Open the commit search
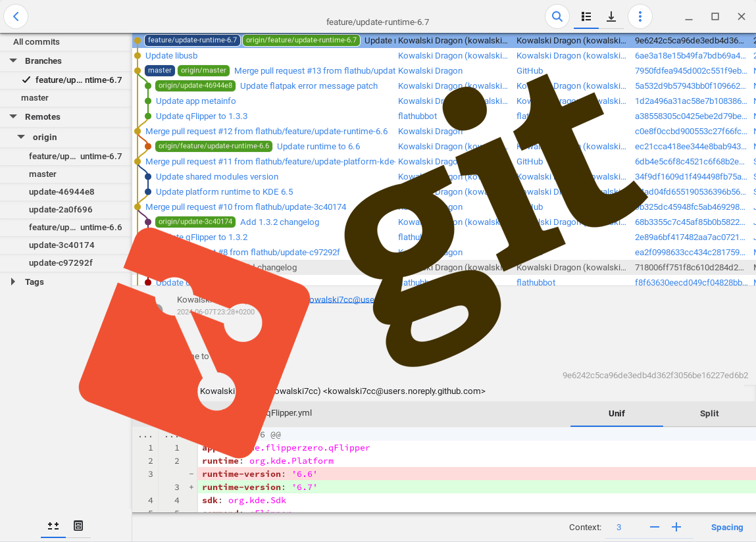The image size is (756, 542). 557,16
